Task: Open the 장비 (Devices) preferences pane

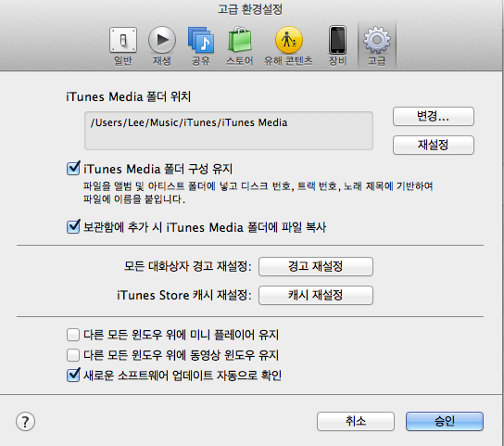Action: pos(337,46)
